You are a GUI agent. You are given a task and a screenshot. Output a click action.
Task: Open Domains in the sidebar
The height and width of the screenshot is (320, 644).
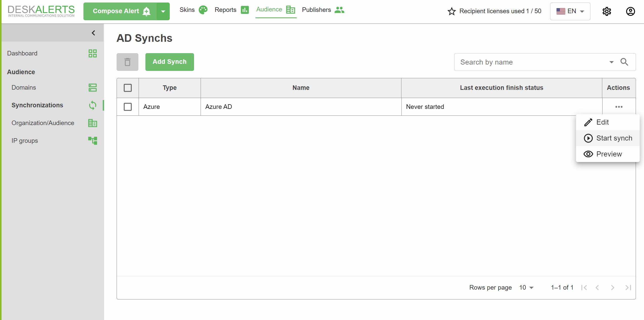pyautogui.click(x=24, y=88)
